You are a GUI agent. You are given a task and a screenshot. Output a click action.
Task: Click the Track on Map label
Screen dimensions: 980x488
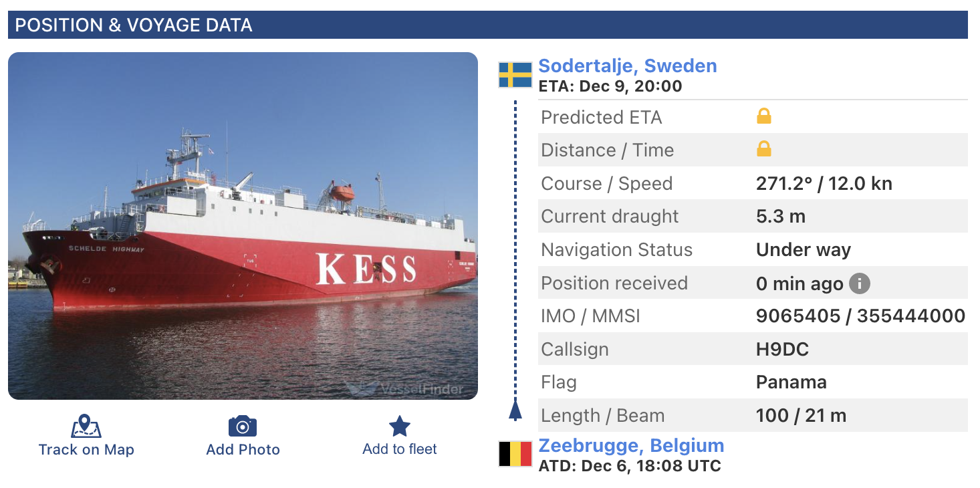(86, 450)
